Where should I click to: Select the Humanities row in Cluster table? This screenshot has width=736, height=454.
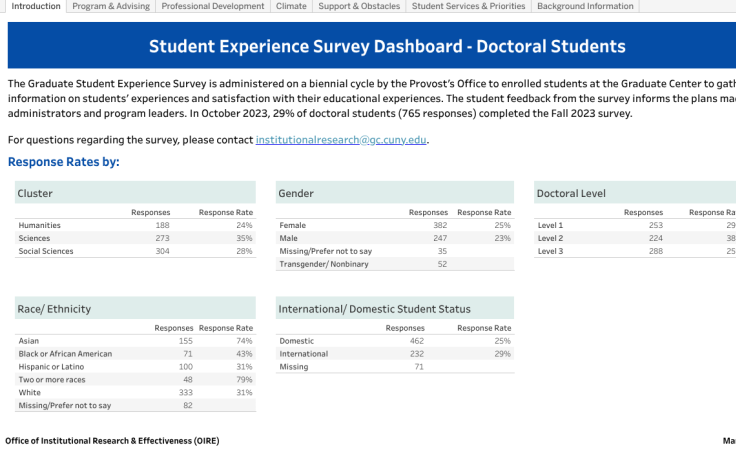pos(40,225)
